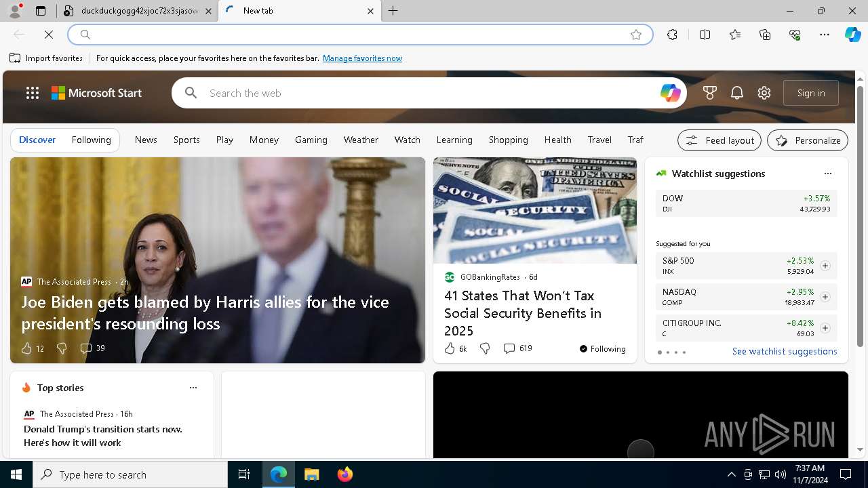Open the Microsoft Start logo link
This screenshot has height=488, width=868.
point(96,93)
